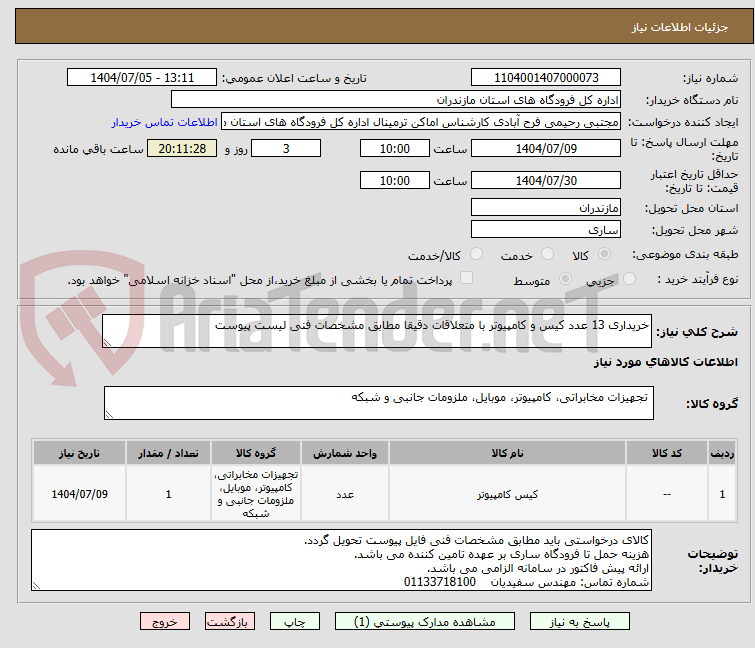Click the price validity time 10:00 field
Viewport: 755px width, 648px height.
coord(394,181)
